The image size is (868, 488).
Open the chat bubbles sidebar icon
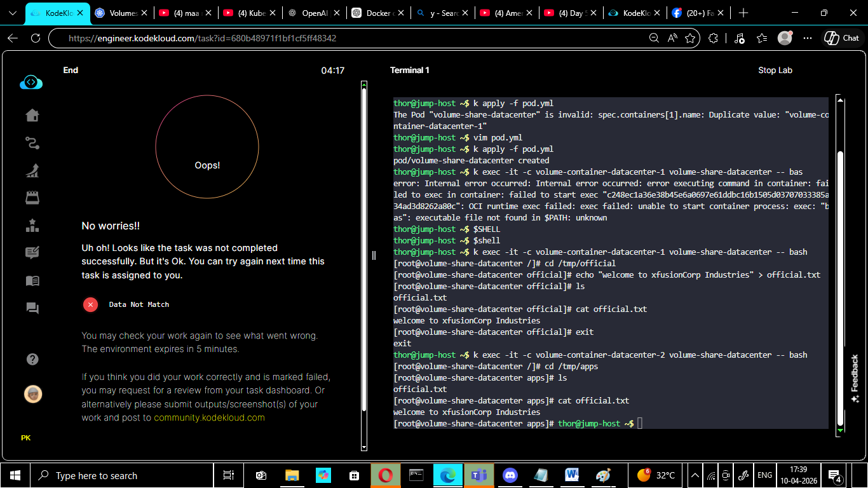tap(32, 308)
